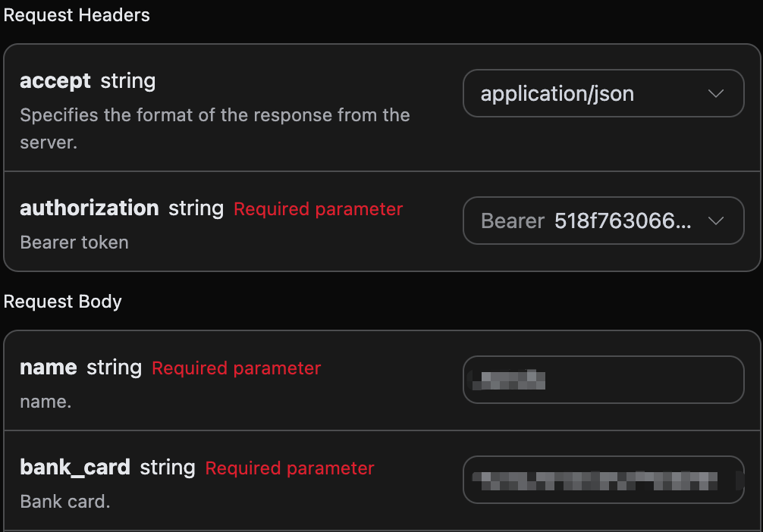The width and height of the screenshot is (763, 532).
Task: Click the Request Body section heading
Action: (x=63, y=302)
